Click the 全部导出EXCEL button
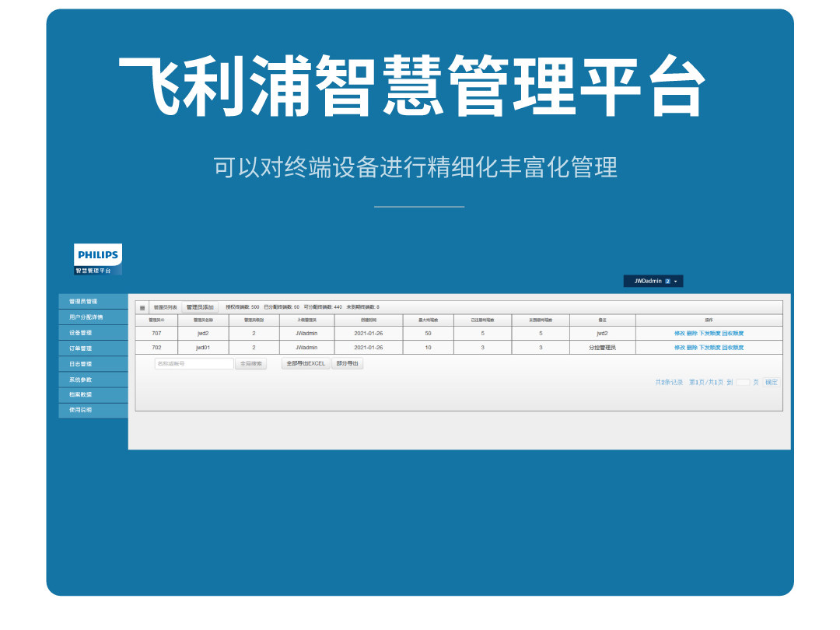840x630 pixels. pos(306,363)
